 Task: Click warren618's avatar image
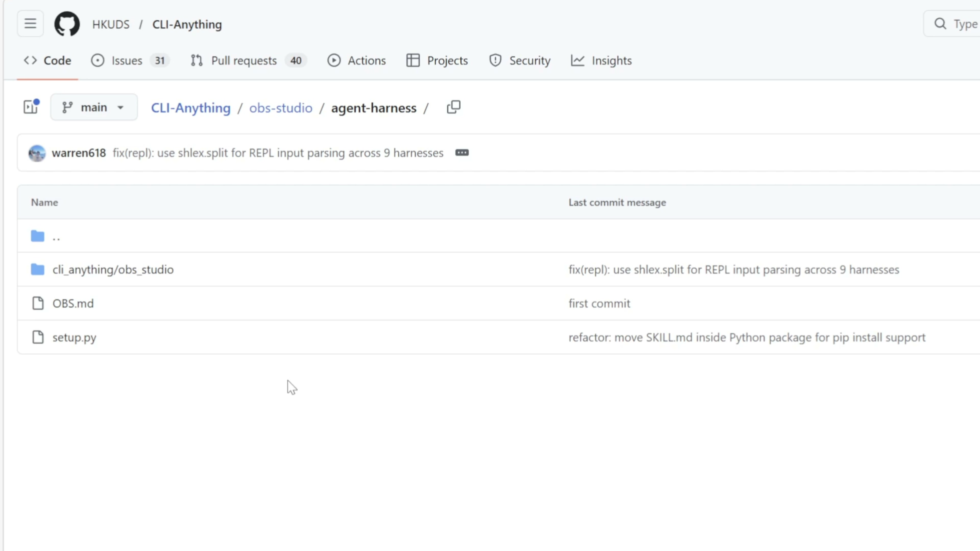point(37,153)
